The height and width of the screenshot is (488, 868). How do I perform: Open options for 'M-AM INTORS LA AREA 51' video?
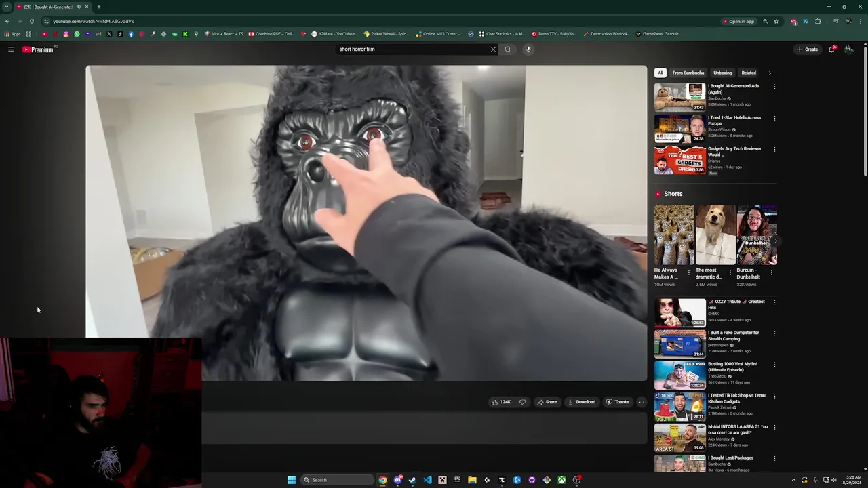(774, 427)
